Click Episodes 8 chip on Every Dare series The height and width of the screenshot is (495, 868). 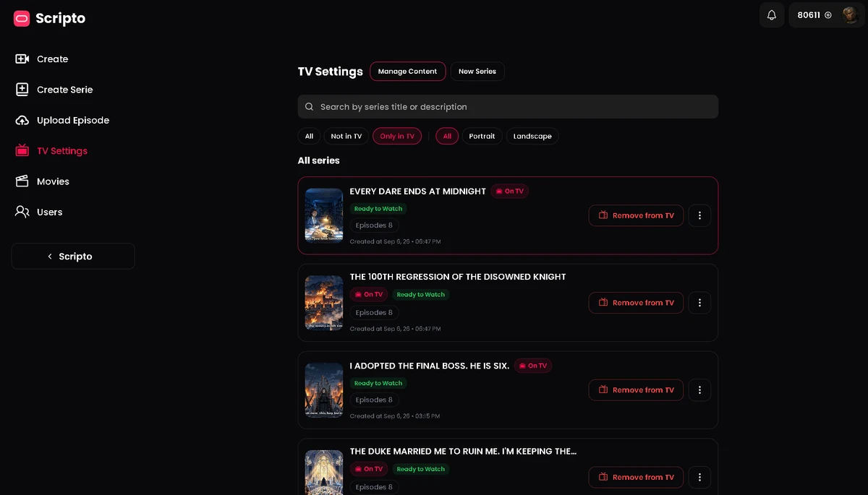point(374,225)
